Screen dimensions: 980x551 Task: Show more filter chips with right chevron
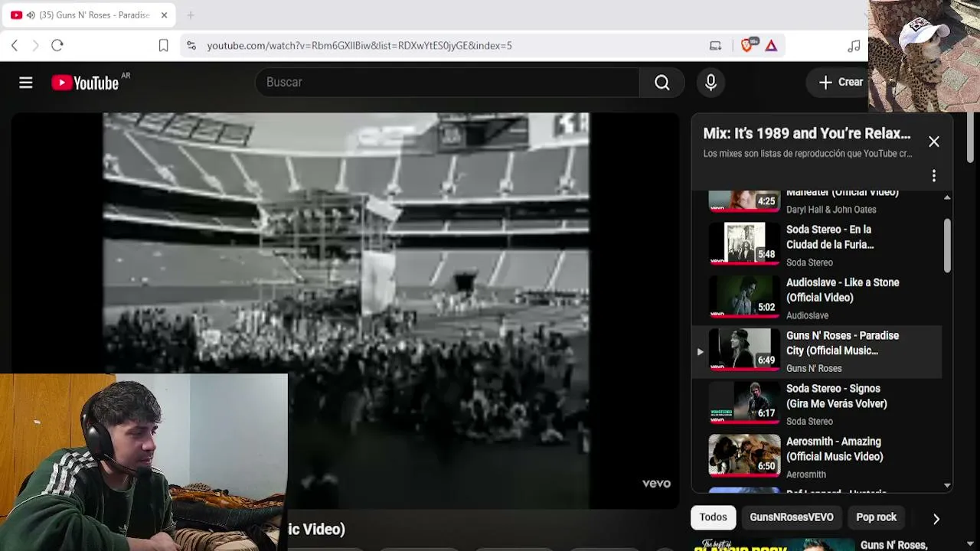[x=936, y=518]
